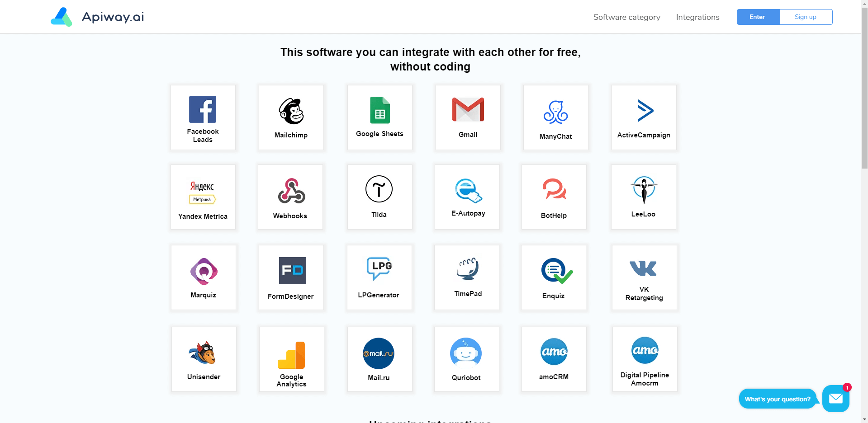Image resolution: width=868 pixels, height=423 pixels.
Task: Choose the FormDesigner FD icon
Action: [x=293, y=271]
